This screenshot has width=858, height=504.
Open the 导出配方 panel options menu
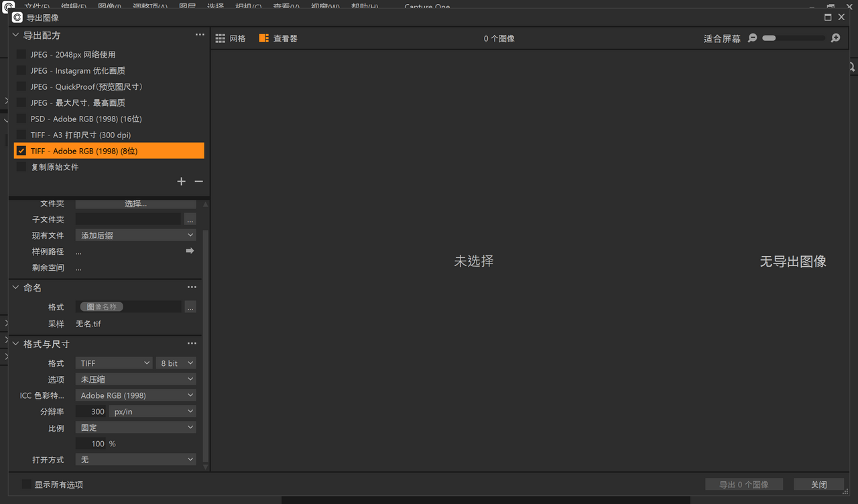[x=199, y=34]
